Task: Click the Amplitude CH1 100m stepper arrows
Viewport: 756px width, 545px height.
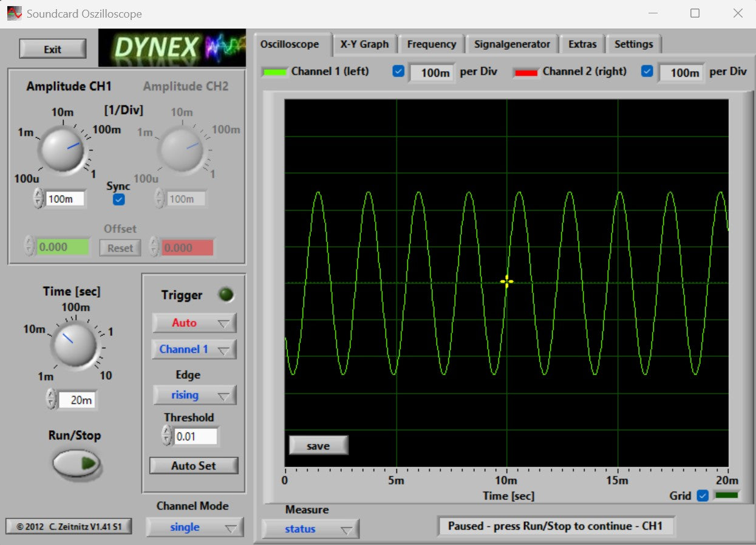Action: [38, 198]
